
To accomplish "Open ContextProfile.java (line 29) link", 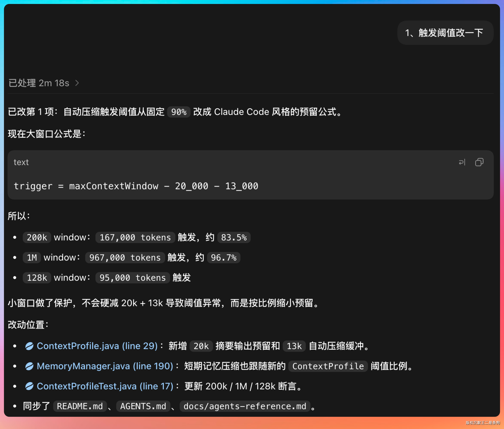I will coord(97,346).
